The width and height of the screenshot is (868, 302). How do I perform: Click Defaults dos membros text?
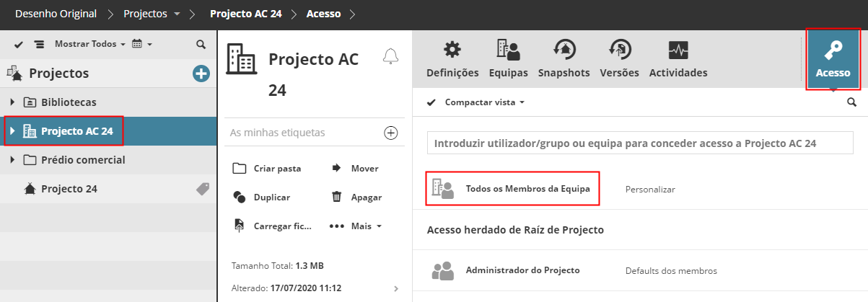(672, 271)
